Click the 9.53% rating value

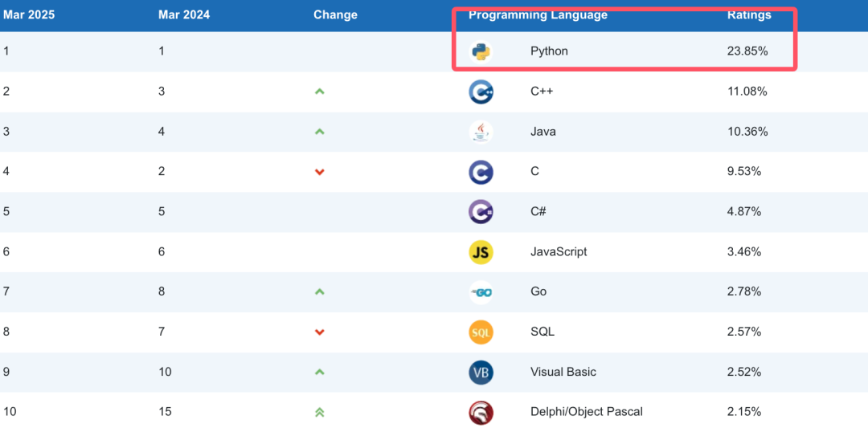[x=744, y=172]
